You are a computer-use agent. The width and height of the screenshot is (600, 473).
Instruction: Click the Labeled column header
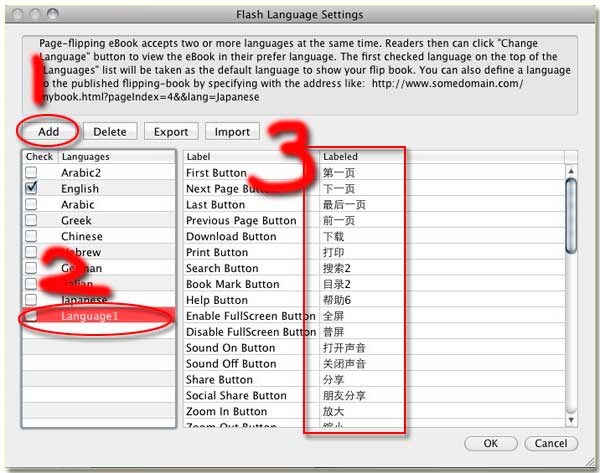pos(442,157)
